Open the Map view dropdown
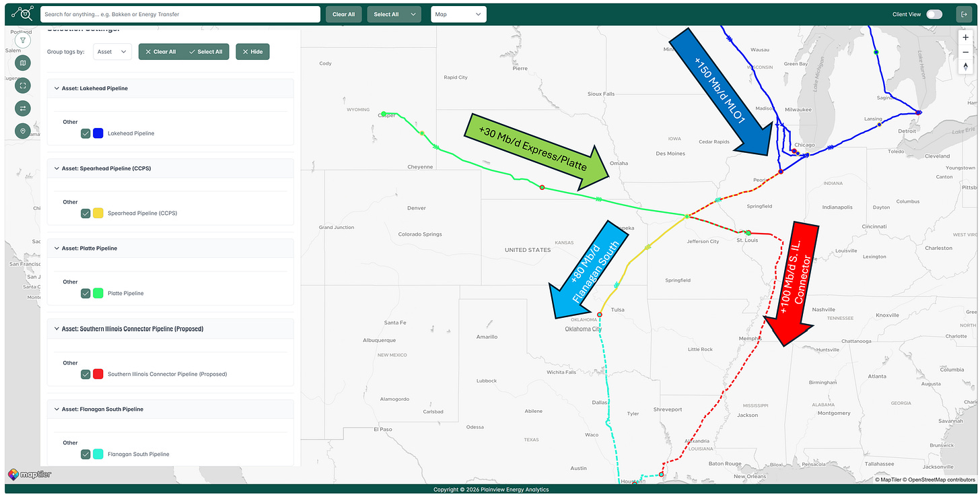 pyautogui.click(x=458, y=14)
